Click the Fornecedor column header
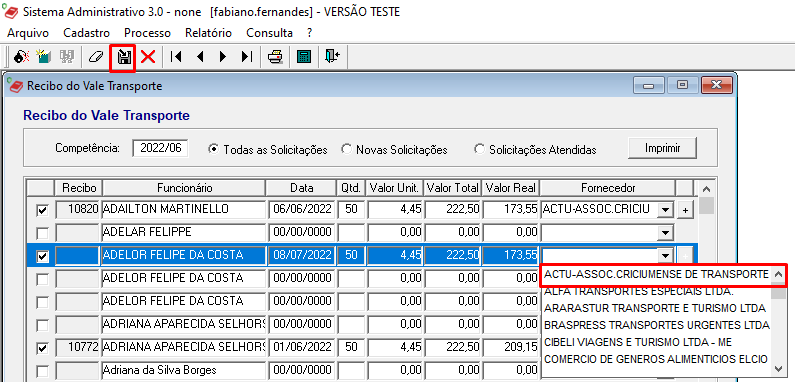 point(608,188)
